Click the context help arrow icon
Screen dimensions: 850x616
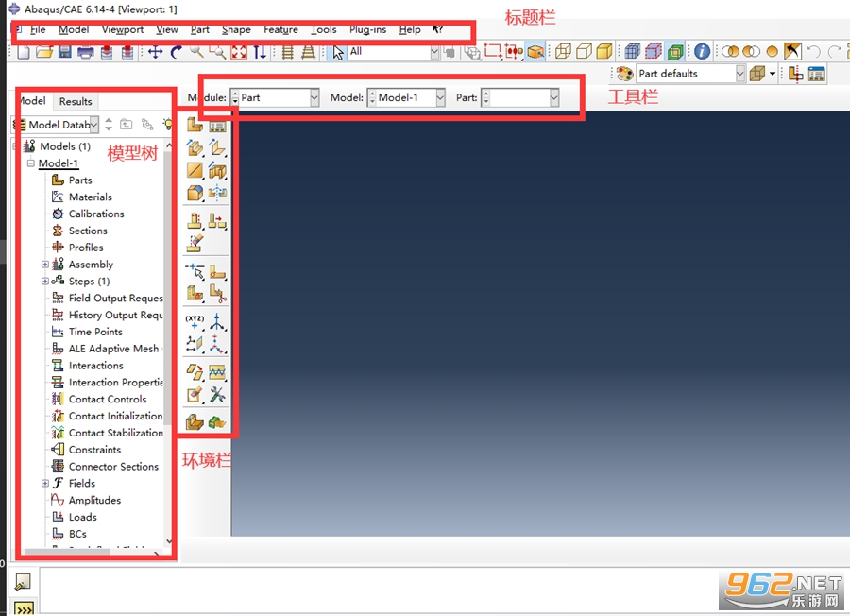coord(437,29)
